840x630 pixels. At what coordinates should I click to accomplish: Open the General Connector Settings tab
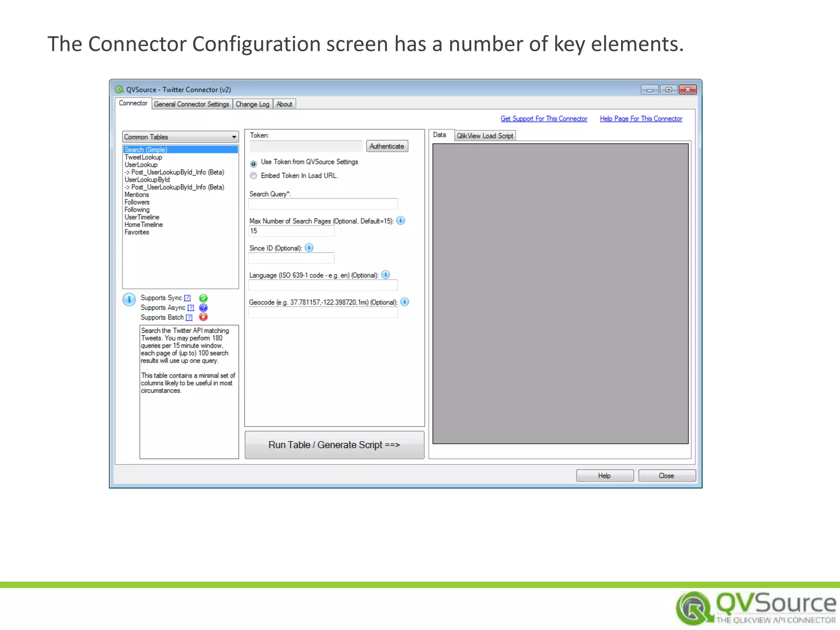coord(192,104)
